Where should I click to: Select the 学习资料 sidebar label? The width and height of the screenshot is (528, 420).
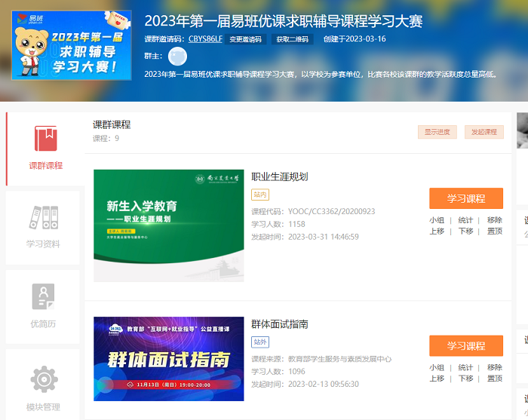[x=43, y=244]
